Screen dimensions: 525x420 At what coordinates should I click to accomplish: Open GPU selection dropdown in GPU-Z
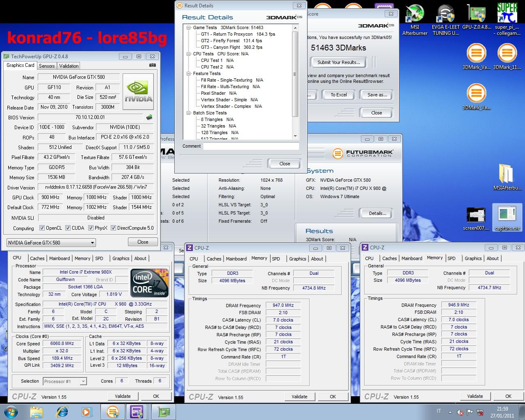pos(51,242)
